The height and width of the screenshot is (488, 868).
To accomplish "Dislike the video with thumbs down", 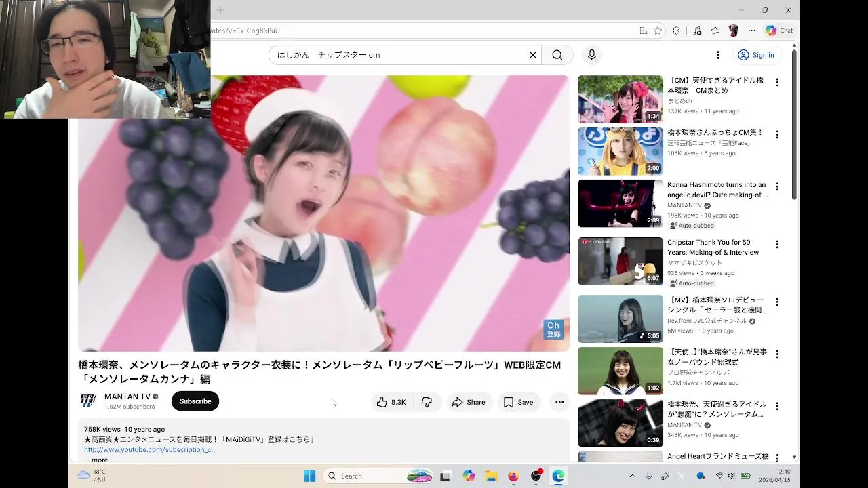I will [x=427, y=402].
